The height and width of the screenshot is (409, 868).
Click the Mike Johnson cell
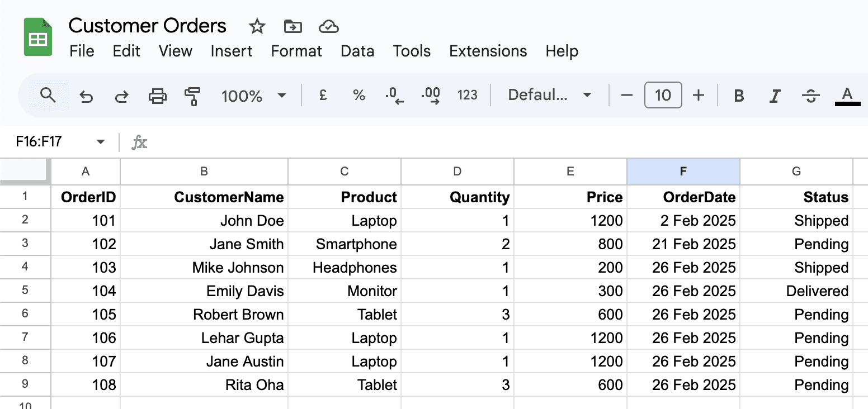click(x=204, y=267)
